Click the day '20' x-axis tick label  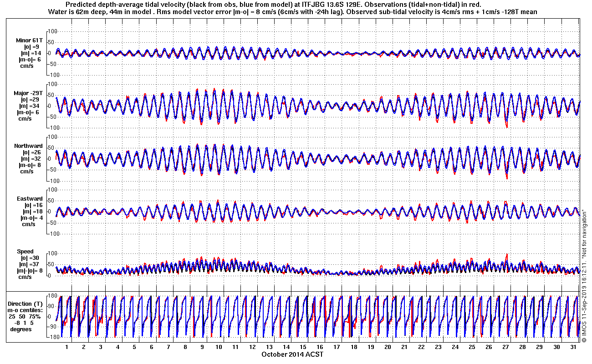click(x=388, y=347)
